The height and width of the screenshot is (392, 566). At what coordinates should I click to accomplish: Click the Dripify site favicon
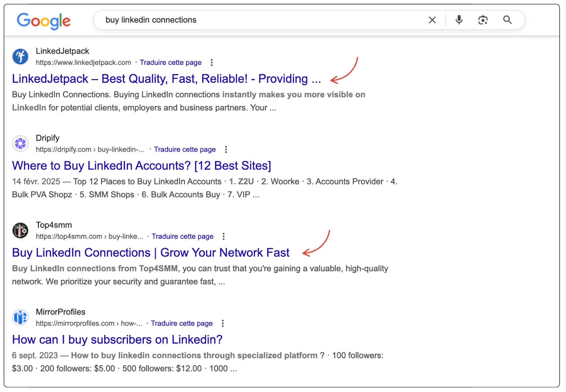20,143
